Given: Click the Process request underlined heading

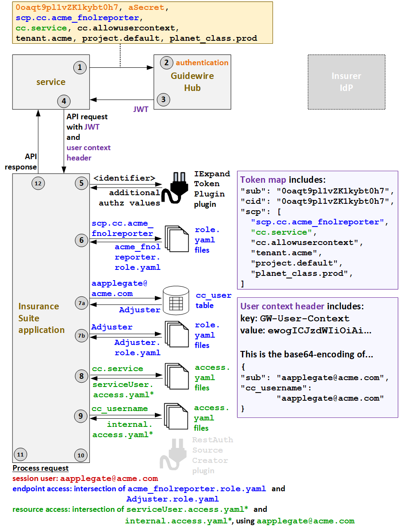Looking at the screenshot, I should [x=40, y=468].
